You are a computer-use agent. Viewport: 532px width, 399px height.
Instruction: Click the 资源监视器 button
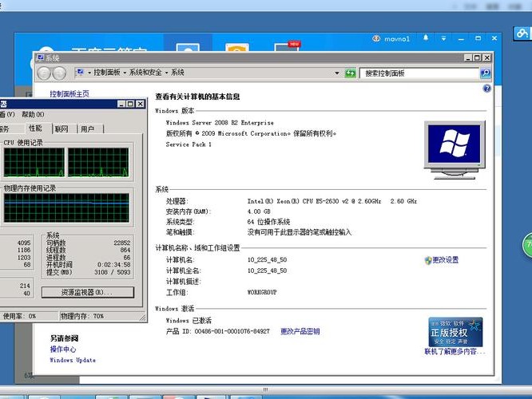pyautogui.click(x=88, y=292)
